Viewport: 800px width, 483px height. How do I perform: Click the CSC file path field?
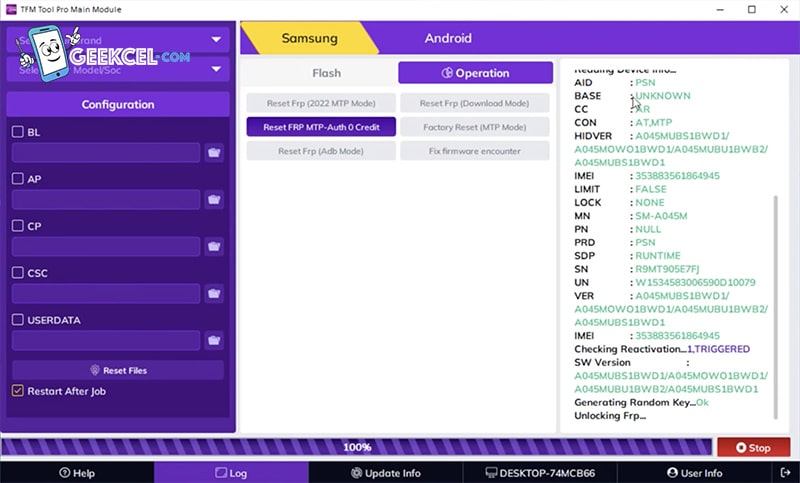tap(106, 293)
